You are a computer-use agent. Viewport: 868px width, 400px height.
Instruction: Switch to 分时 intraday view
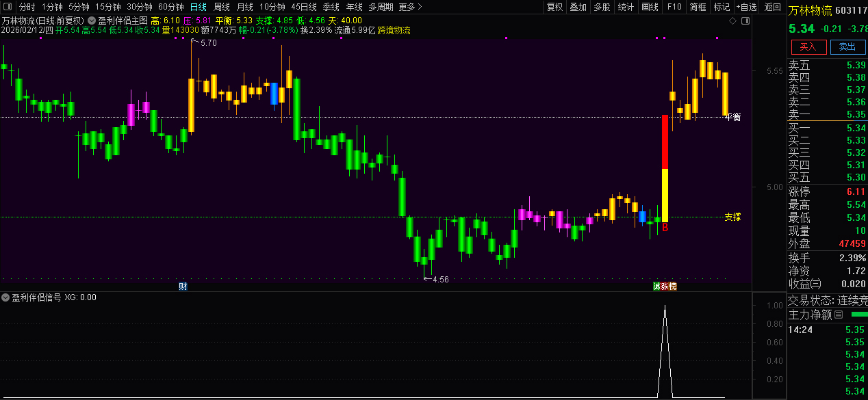(27, 7)
